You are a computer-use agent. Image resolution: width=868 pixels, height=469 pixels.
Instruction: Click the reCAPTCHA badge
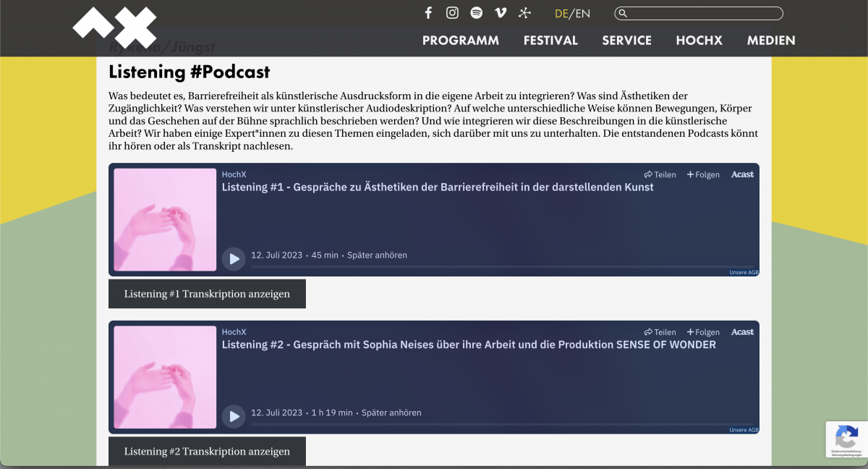(846, 439)
